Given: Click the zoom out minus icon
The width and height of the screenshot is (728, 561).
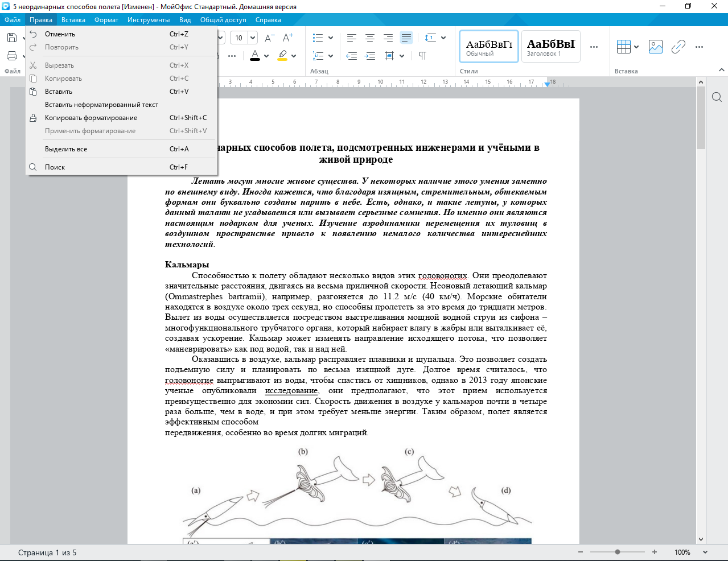Looking at the screenshot, I should coord(581,552).
